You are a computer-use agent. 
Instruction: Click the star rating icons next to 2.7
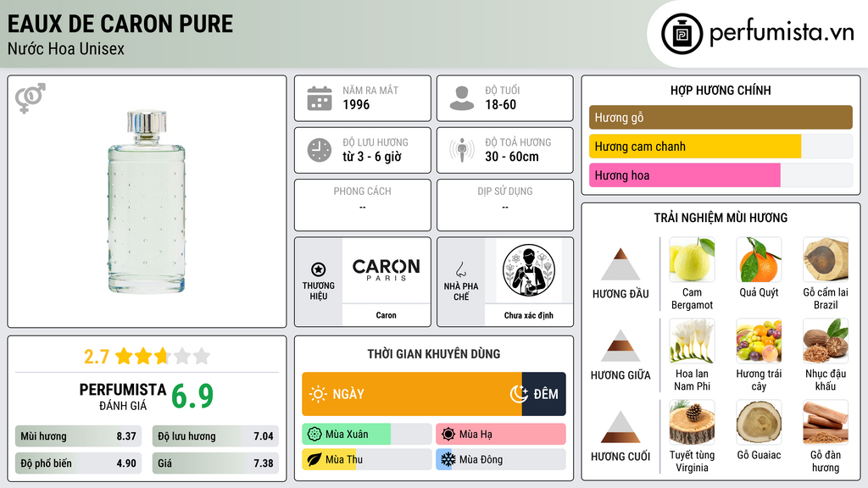pyautogui.click(x=163, y=356)
